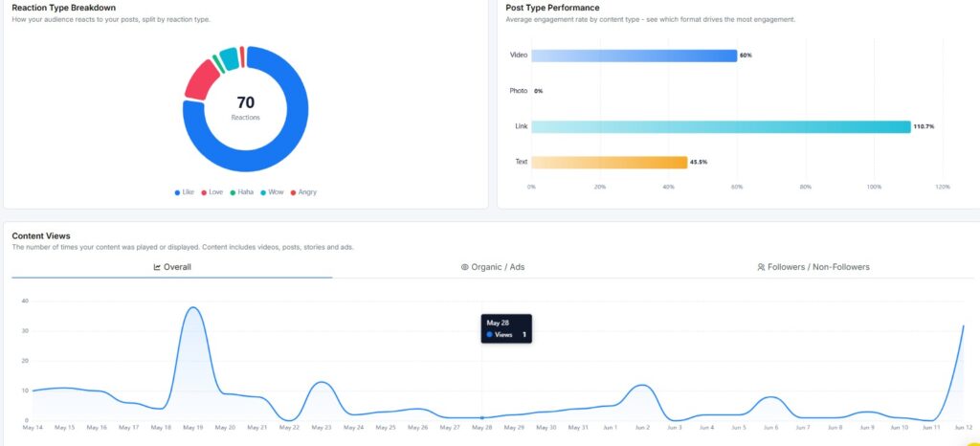Screen dimensions: 980x446
Task: Click the line chart icon beside Overall
Action: (x=158, y=267)
